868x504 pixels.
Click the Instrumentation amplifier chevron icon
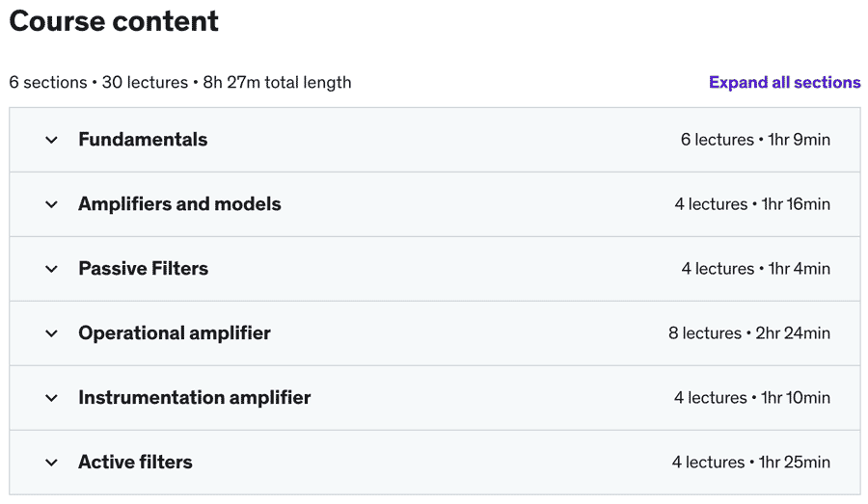point(52,398)
